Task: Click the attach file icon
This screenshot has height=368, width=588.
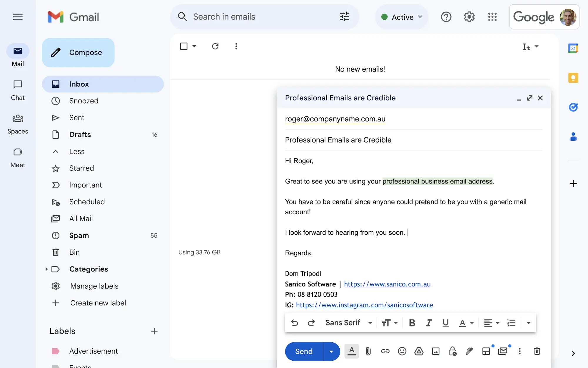Action: tap(368, 351)
